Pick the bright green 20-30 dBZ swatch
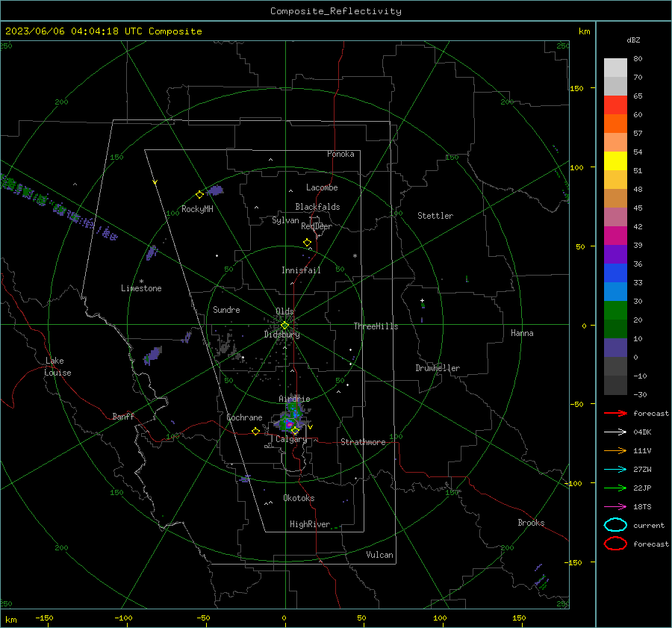Screen dimensions: 672x628 [615, 311]
